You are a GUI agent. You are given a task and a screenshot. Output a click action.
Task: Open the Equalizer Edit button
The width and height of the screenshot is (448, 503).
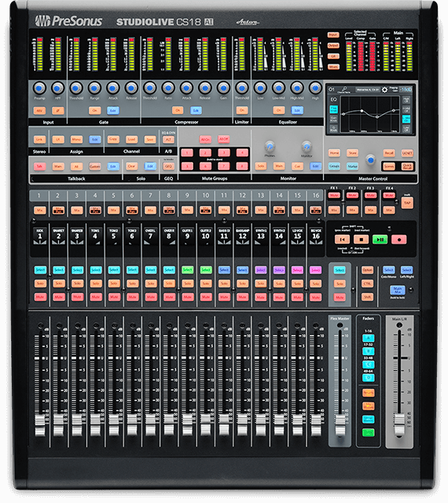tap(297, 111)
